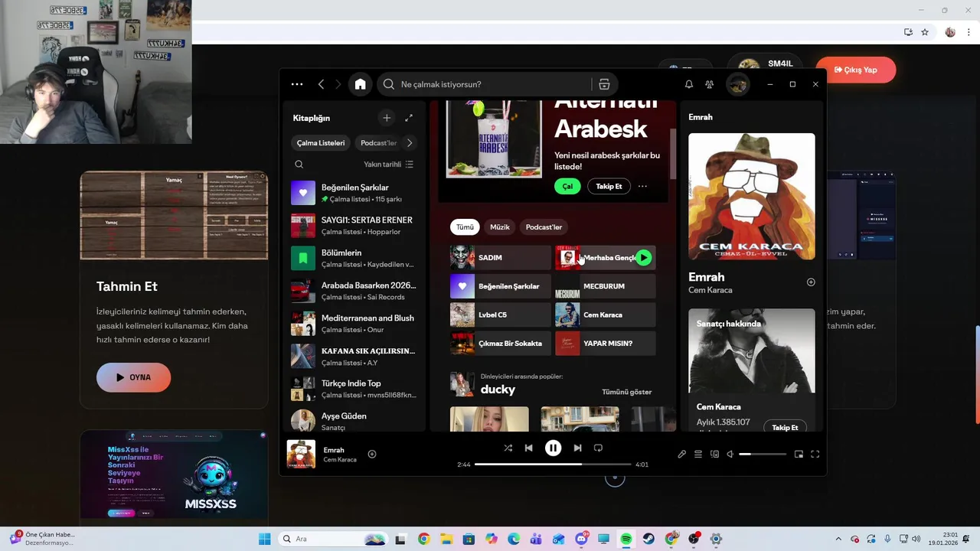Open Steam from the taskbar
980x551 pixels.
click(x=648, y=539)
